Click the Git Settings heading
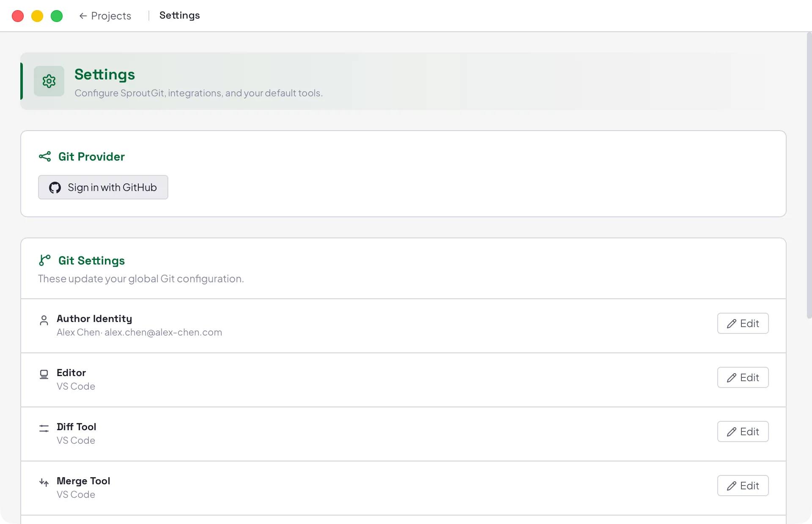Image resolution: width=812 pixels, height=524 pixels. (91, 260)
